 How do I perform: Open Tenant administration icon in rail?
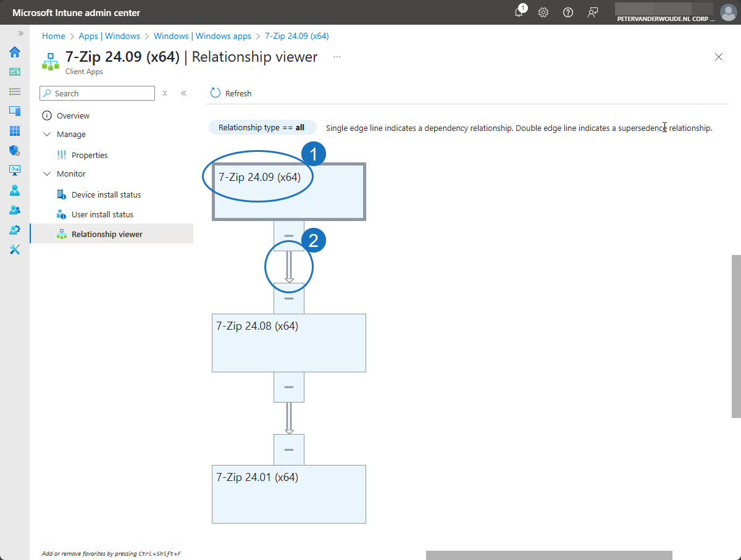[15, 230]
